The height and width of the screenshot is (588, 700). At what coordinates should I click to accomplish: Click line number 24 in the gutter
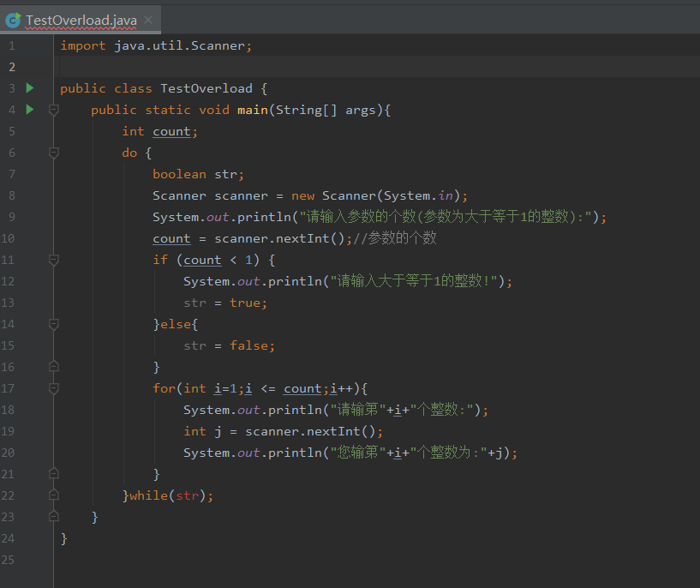click(x=8, y=538)
